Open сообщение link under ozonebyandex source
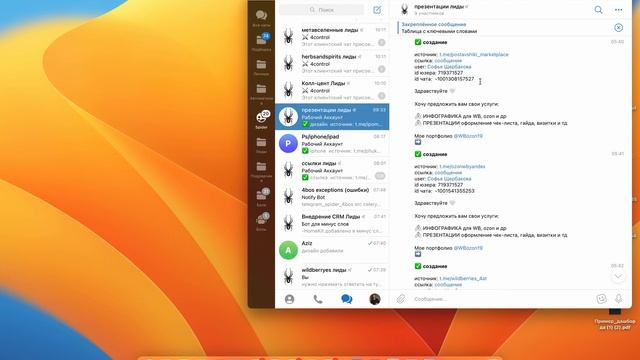 tap(448, 173)
